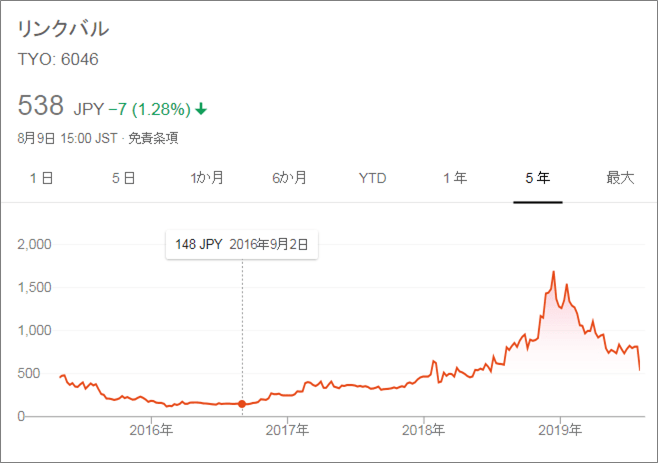Viewport: 658px width, 463px height.
Task: Click the リンクバル company title
Action: 63,29
